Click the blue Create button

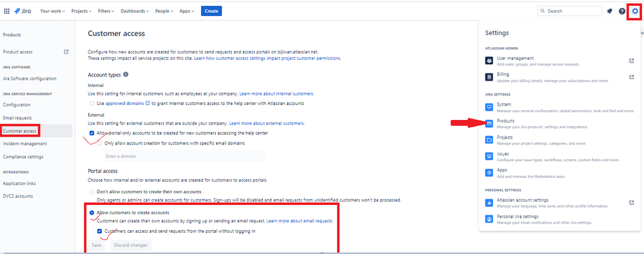(211, 11)
